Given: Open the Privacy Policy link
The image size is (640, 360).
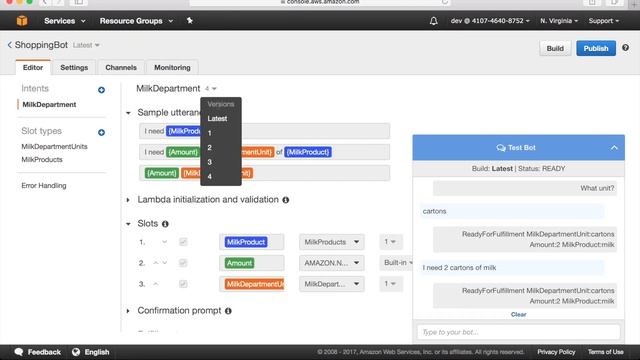Looking at the screenshot, I should point(556,352).
